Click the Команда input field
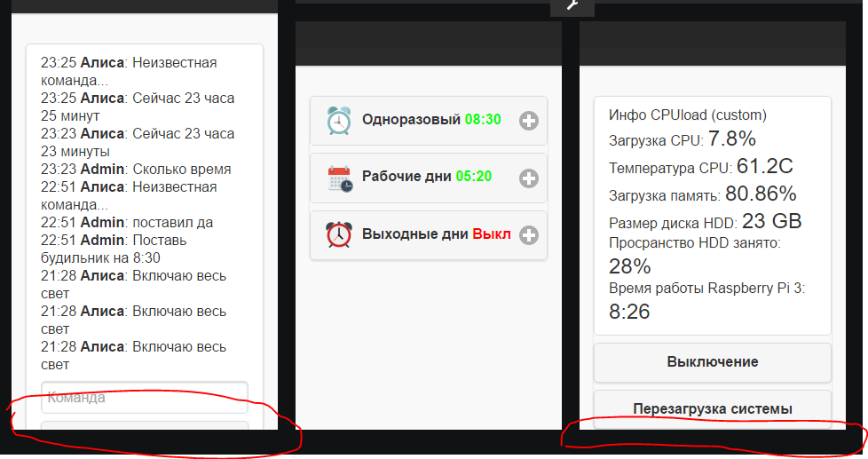This screenshot has height=459, width=868. point(145,397)
